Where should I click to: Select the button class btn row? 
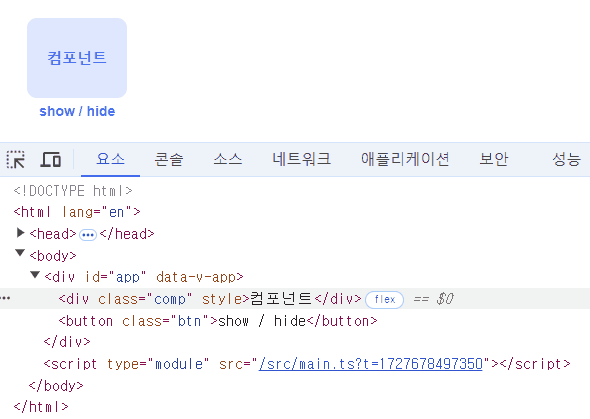(218, 321)
